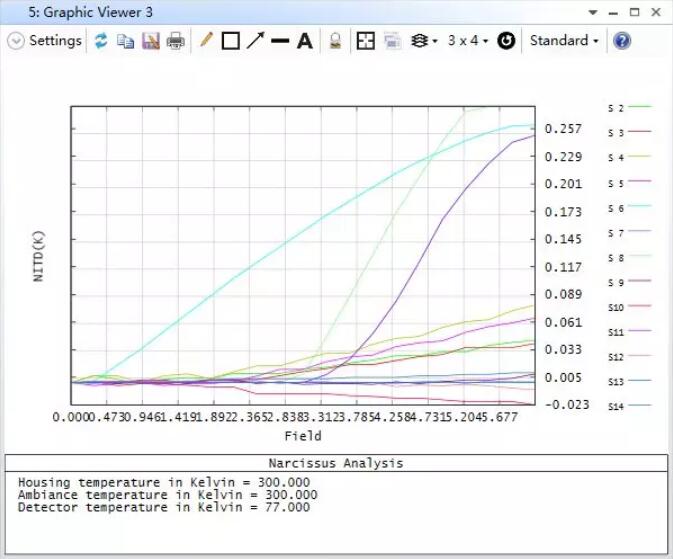Screen dimensions: 673x559
Task: Open the Standard dropdown menu
Action: tap(564, 41)
